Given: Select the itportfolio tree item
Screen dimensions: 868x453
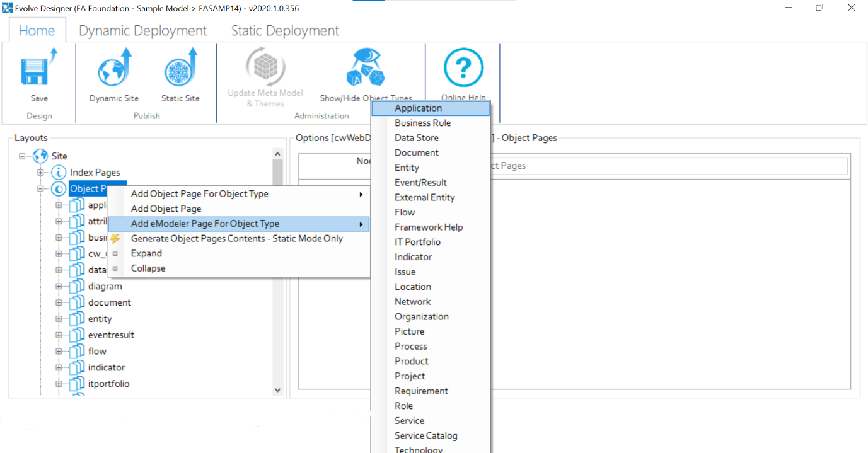Looking at the screenshot, I should click(108, 384).
